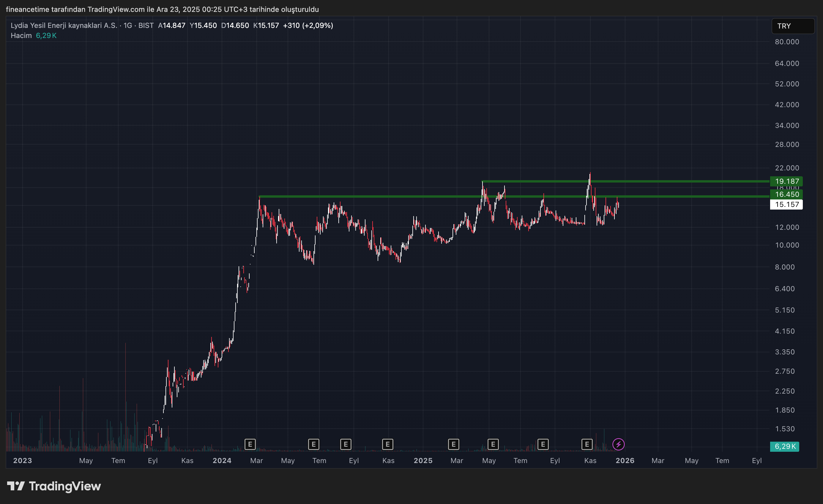823x504 pixels.
Task: Click the earnings E marker before Tem 2024
Action: [313, 444]
